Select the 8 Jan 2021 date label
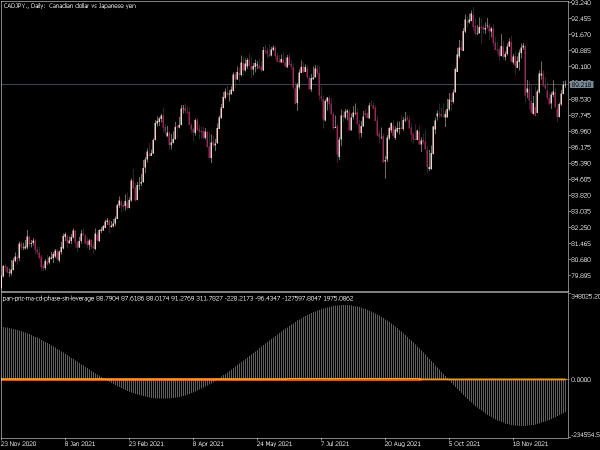Screen dimensions: 600x450 pos(80,443)
